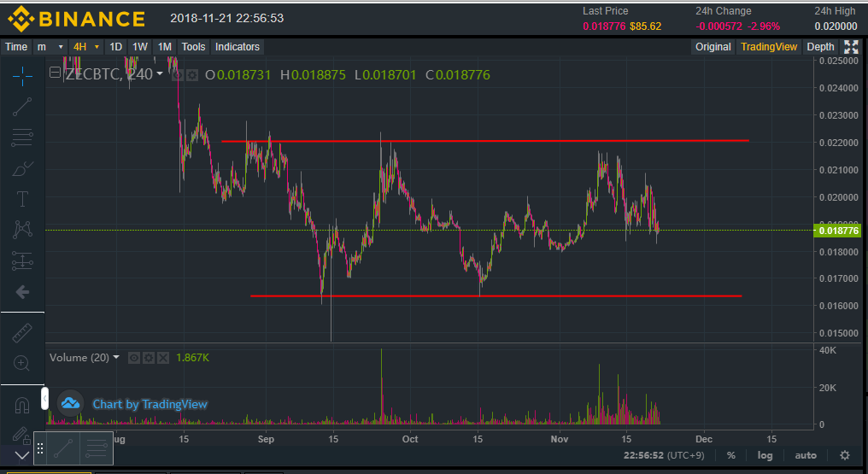Select the crosshair cursor tool

click(22, 75)
